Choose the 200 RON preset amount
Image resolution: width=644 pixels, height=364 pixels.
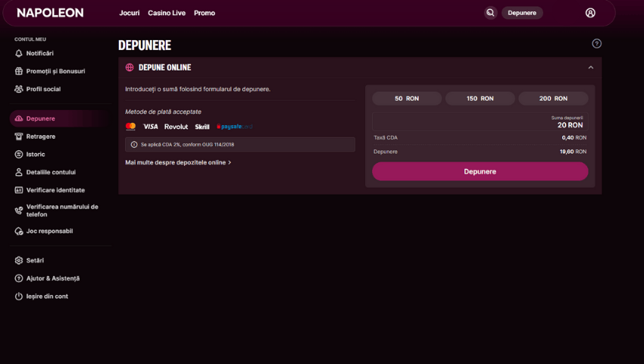coord(553,99)
